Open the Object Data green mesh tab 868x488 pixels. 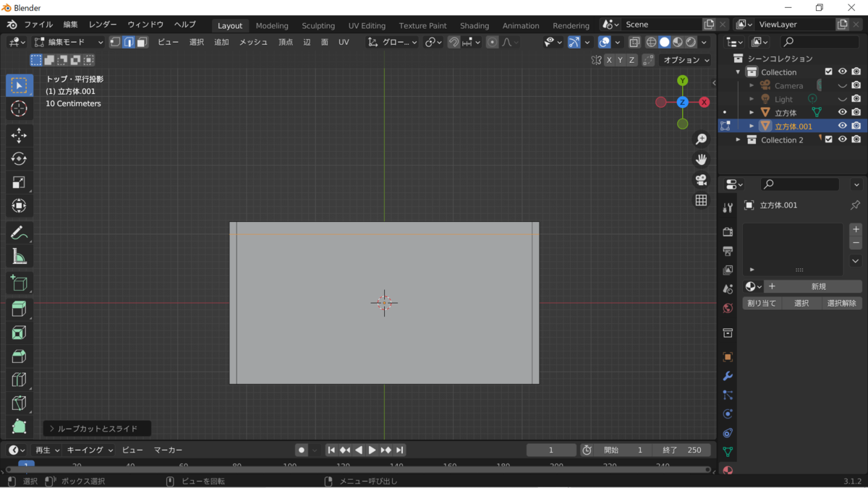(728, 451)
